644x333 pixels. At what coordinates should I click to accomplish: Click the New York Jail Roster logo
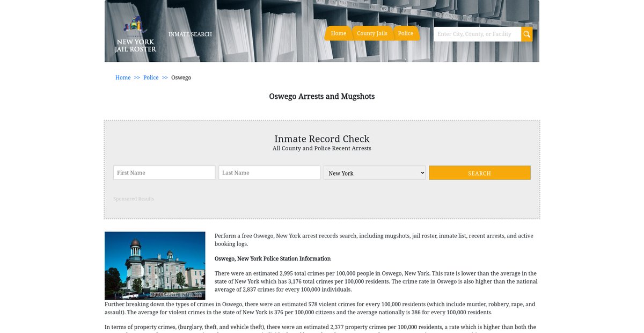[x=135, y=34]
